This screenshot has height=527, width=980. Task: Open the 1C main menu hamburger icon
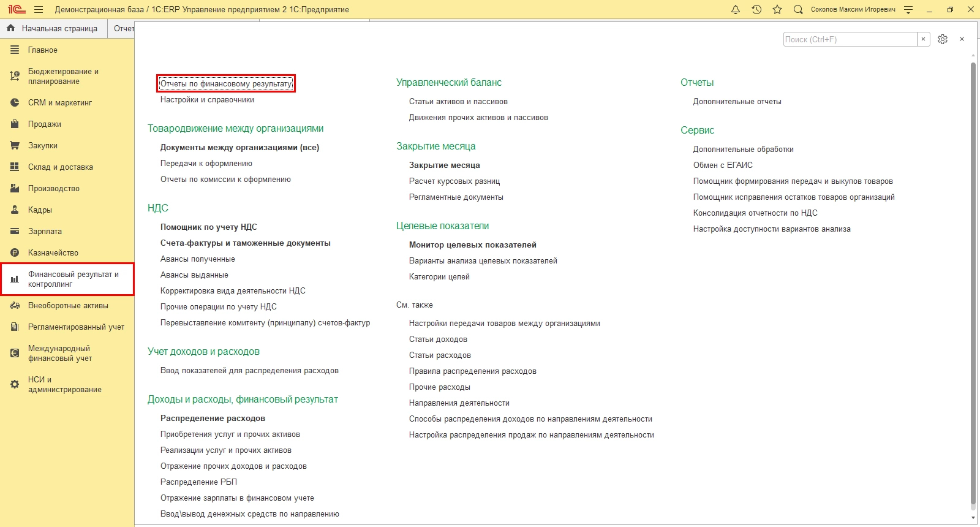coord(39,10)
